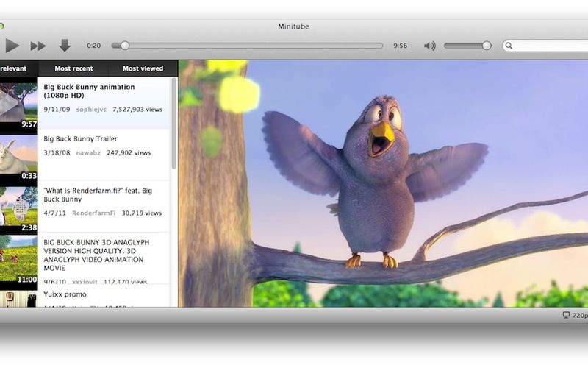The width and height of the screenshot is (588, 368).
Task: Click the magnifier icon in search box
Action: point(509,46)
